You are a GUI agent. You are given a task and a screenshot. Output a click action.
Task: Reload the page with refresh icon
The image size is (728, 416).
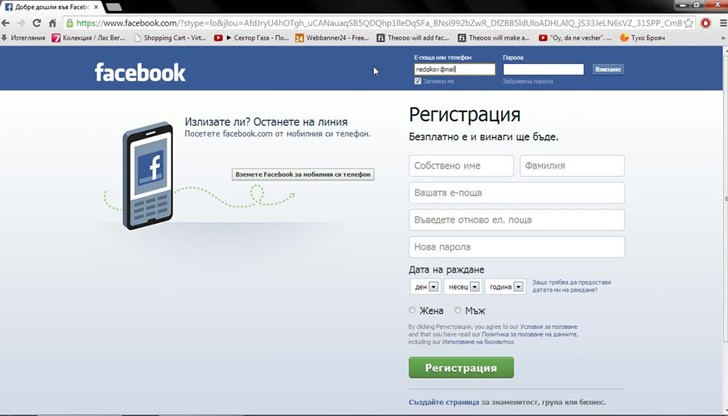tap(38, 22)
